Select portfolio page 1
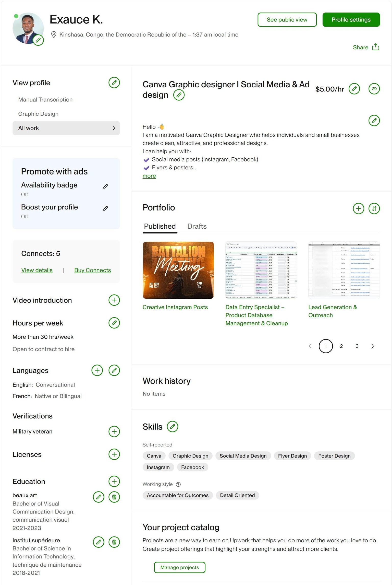 tap(326, 346)
